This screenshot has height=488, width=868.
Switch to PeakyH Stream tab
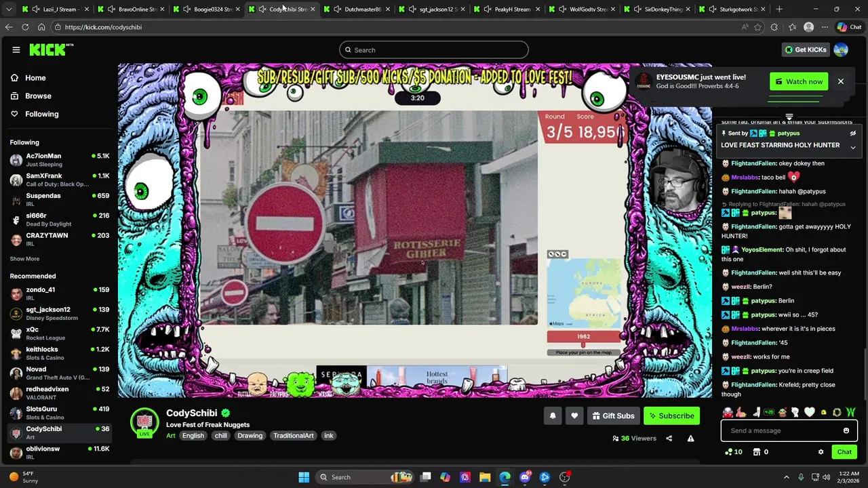(507, 9)
